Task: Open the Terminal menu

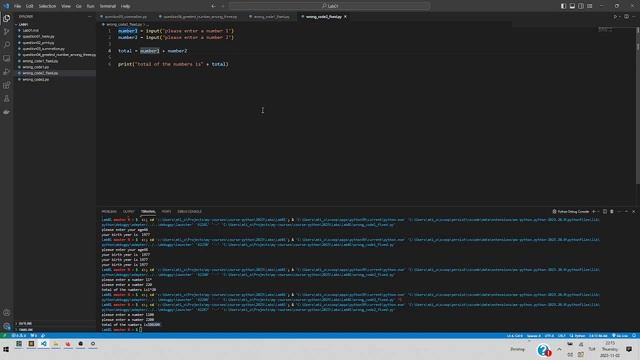Action: click(x=108, y=6)
